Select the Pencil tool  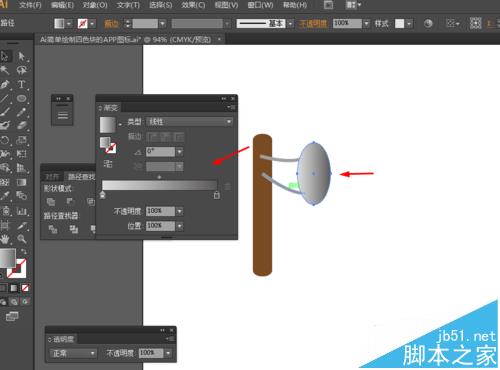(21, 112)
